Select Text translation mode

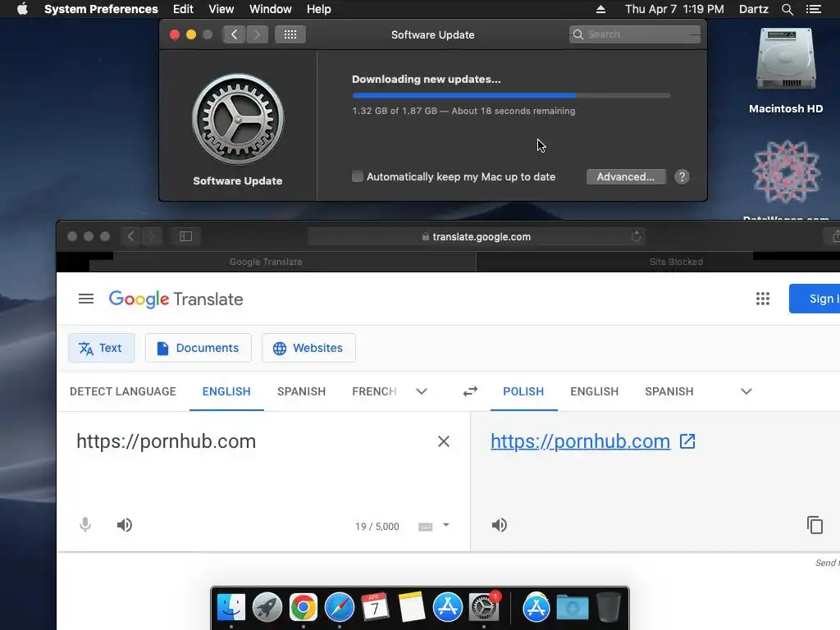point(102,348)
